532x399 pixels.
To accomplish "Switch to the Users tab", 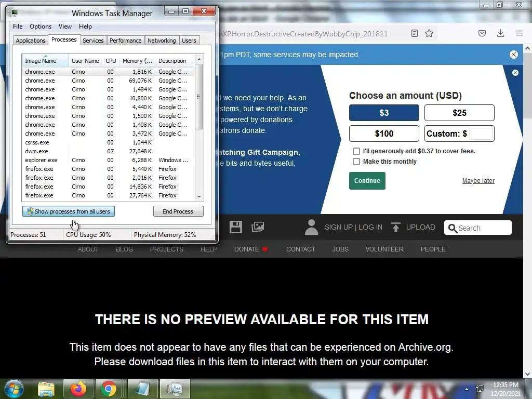I will click(x=189, y=41).
